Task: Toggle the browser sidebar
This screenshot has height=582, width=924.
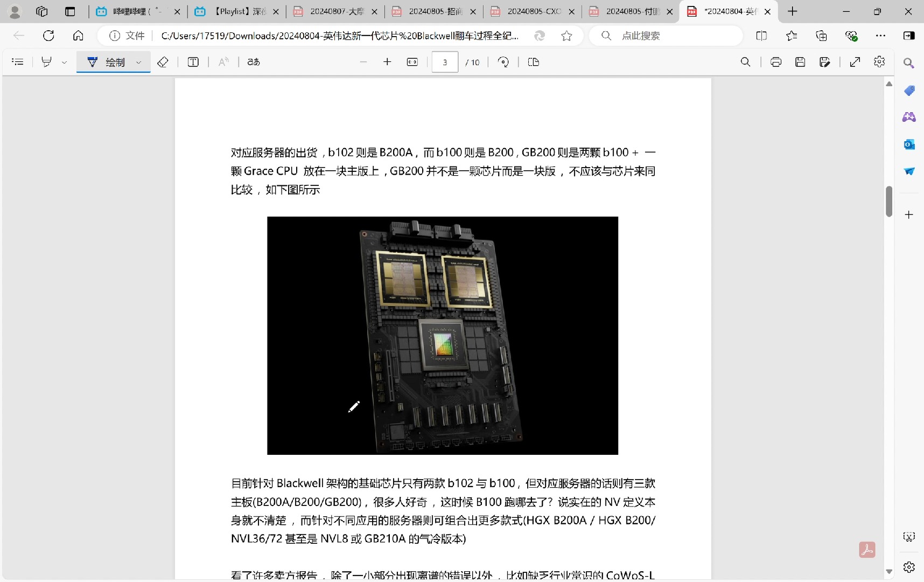Action: click(909, 36)
